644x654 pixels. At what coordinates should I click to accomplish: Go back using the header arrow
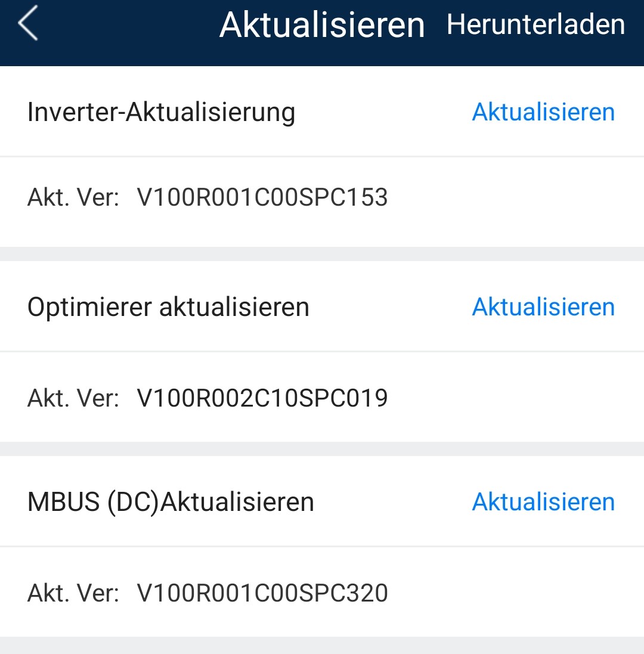tap(28, 23)
